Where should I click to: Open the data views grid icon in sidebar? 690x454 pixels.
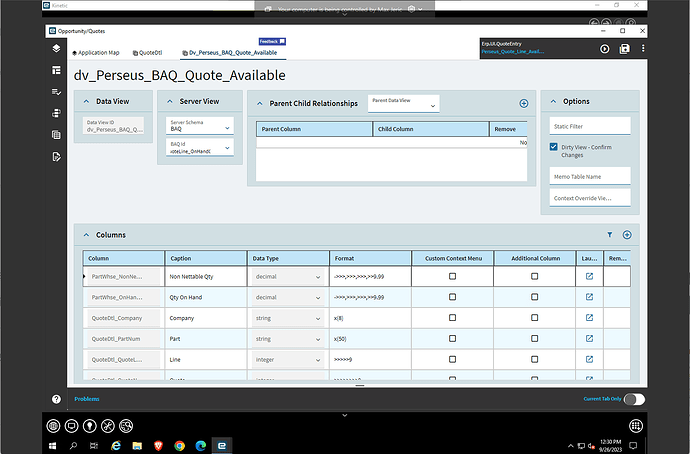pos(56,135)
